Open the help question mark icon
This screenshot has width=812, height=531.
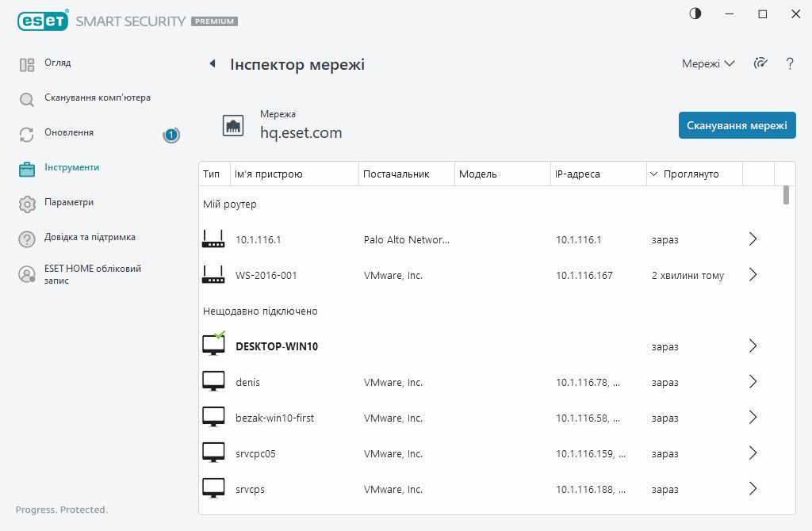click(x=790, y=63)
